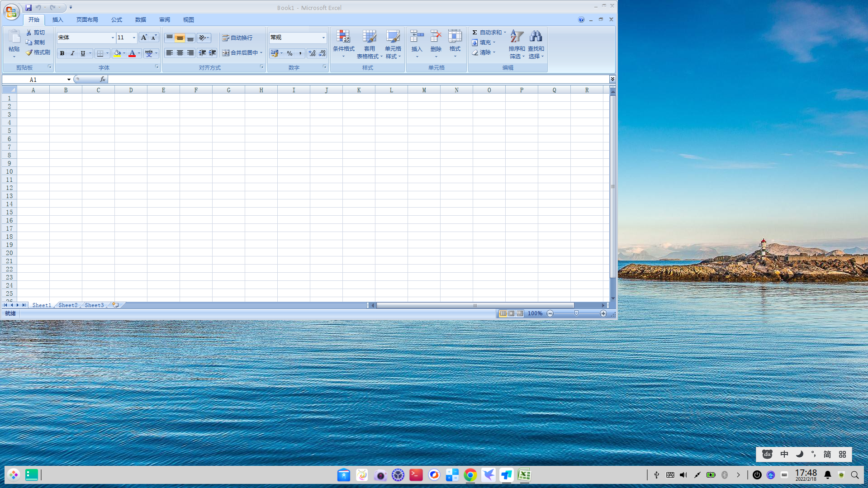Open the Formulas (公式) ribbon tab

(x=117, y=19)
